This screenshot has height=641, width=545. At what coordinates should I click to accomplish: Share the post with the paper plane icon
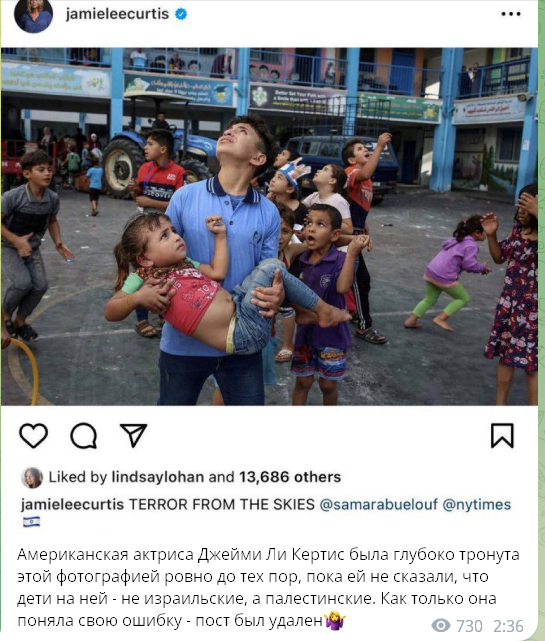pyautogui.click(x=133, y=435)
